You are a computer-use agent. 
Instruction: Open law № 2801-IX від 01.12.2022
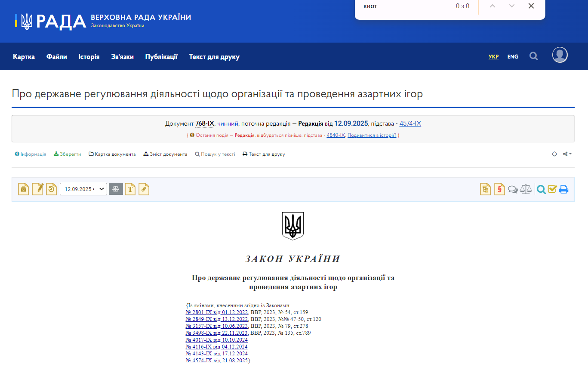217,312
